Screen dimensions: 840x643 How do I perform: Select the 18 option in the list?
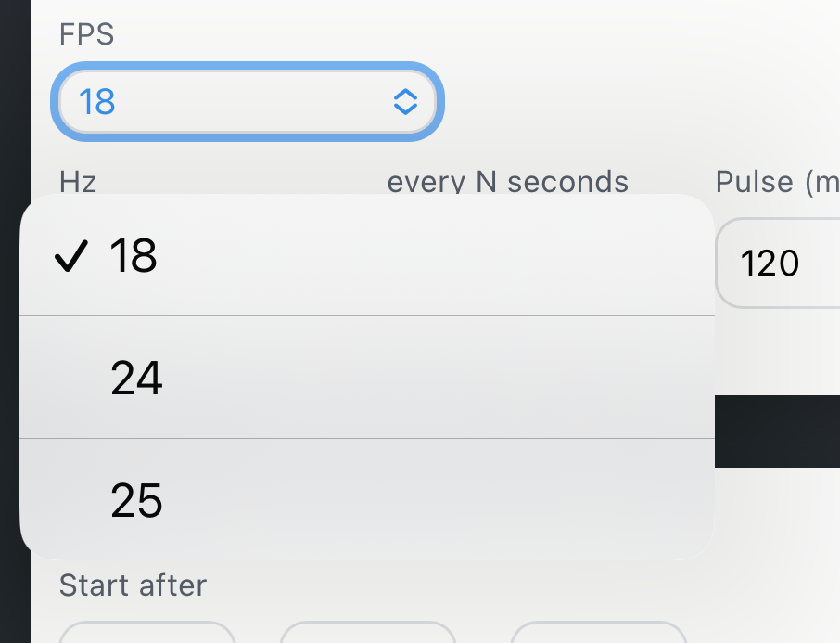tap(366, 255)
